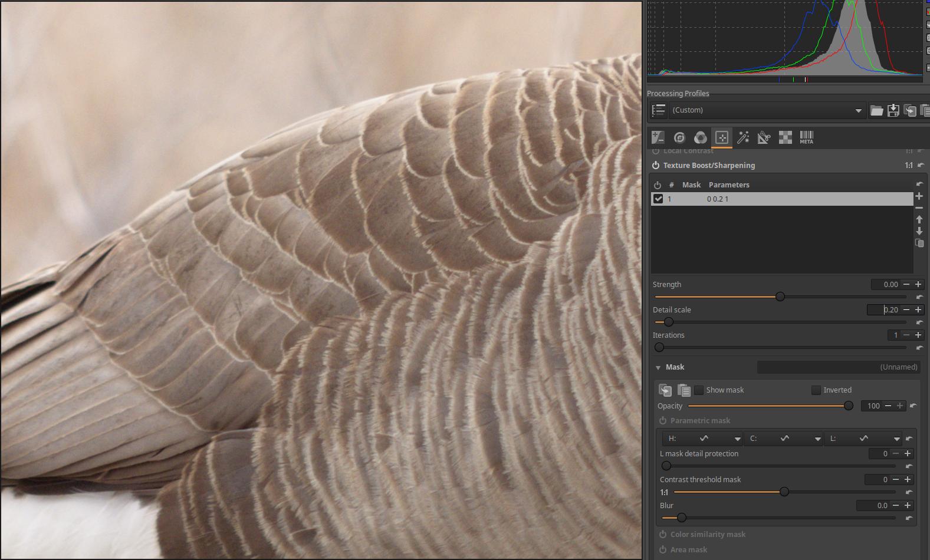The height and width of the screenshot is (560, 930).
Task: Load a processing profile from file
Action: pos(876,111)
